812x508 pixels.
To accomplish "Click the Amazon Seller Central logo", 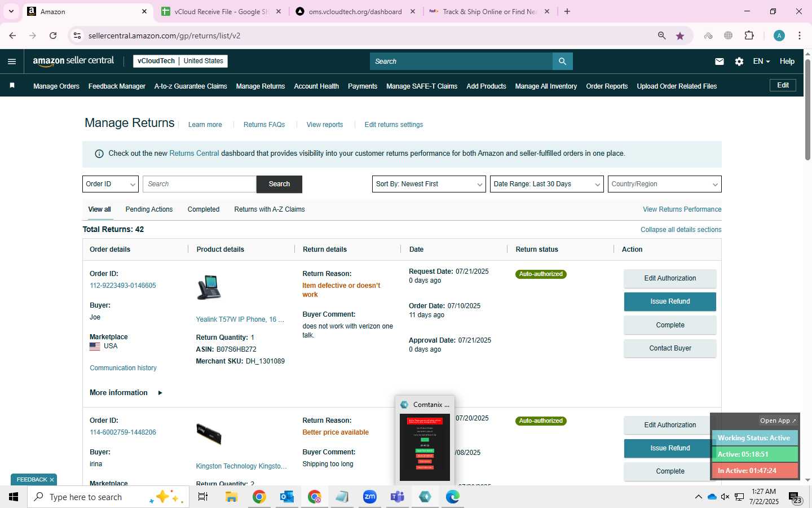I will (x=73, y=61).
